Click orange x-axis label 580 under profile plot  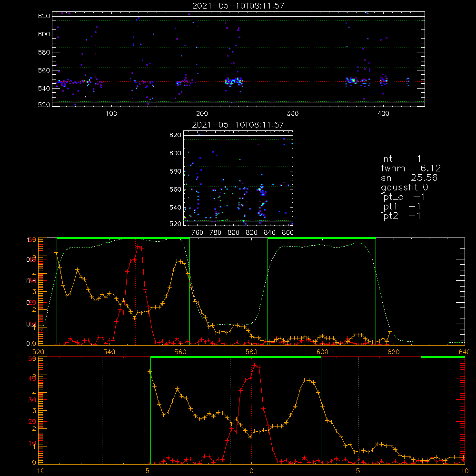(251, 352)
